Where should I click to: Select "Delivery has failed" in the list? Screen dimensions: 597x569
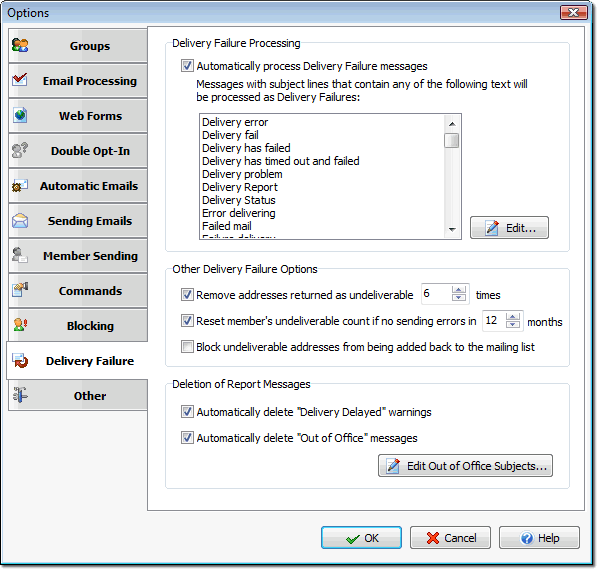coord(246,148)
